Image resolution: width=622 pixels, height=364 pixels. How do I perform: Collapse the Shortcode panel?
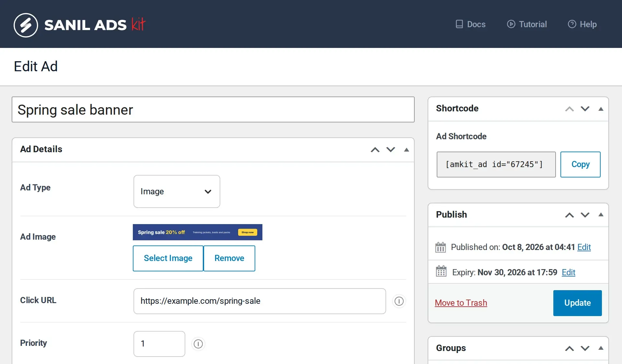click(x=601, y=109)
